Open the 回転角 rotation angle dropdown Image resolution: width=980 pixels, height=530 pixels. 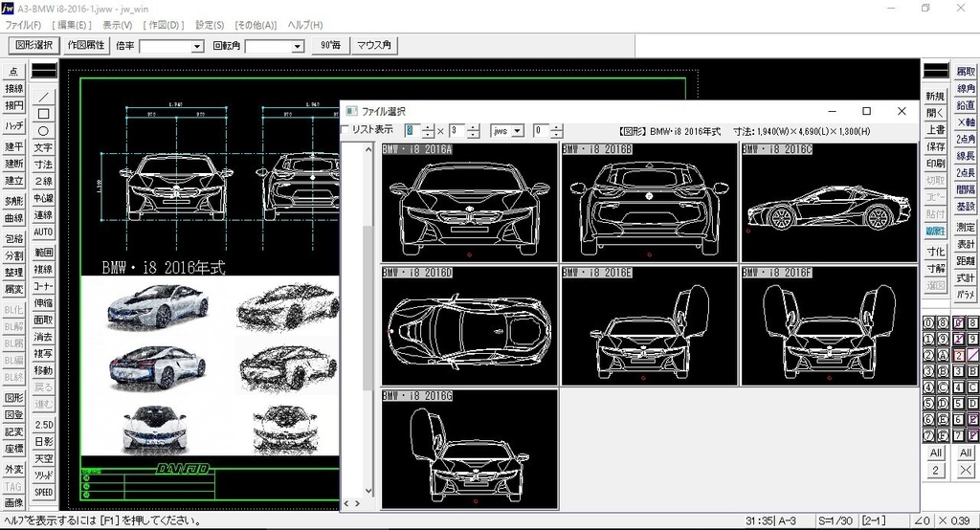pyautogui.click(x=298, y=46)
